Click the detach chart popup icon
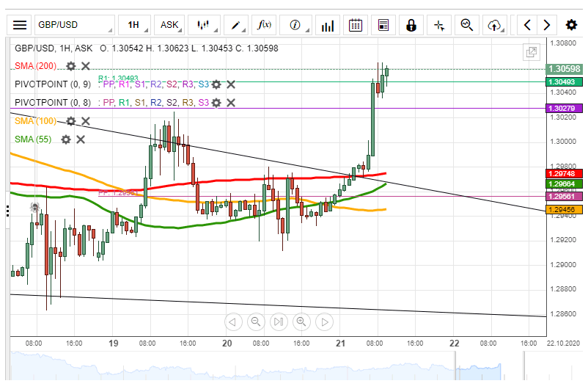588x389 pixels. point(531,52)
